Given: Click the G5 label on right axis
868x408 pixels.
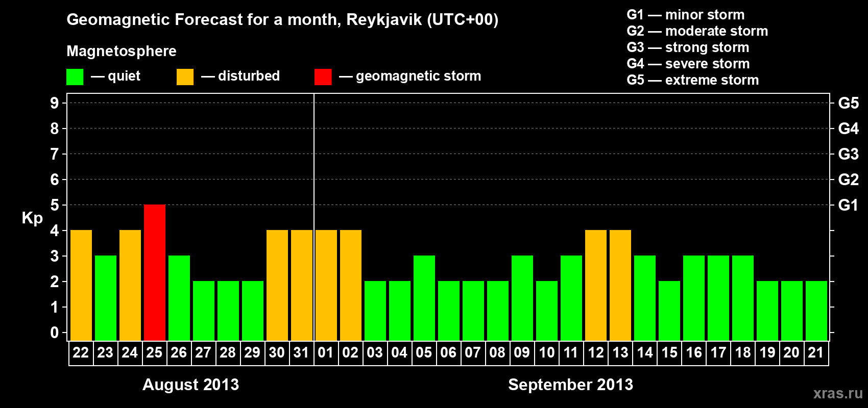Looking at the screenshot, I should pyautogui.click(x=848, y=103).
